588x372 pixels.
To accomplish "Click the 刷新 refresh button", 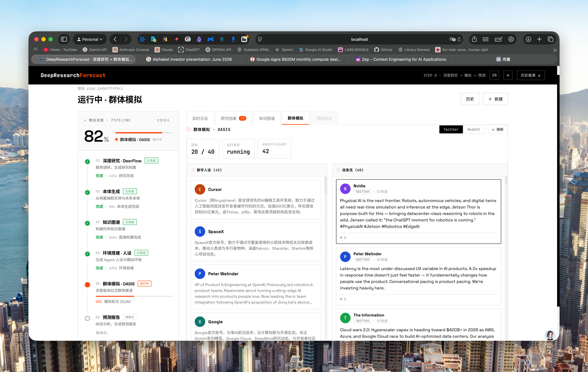I will pos(498,130).
